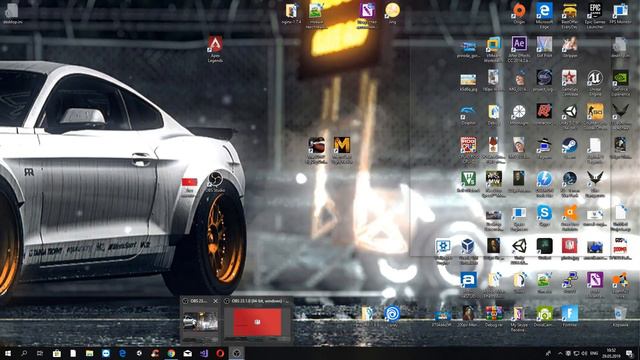Open Microsoft Store from the taskbar
Screen dimensions: 640x360
(56, 353)
